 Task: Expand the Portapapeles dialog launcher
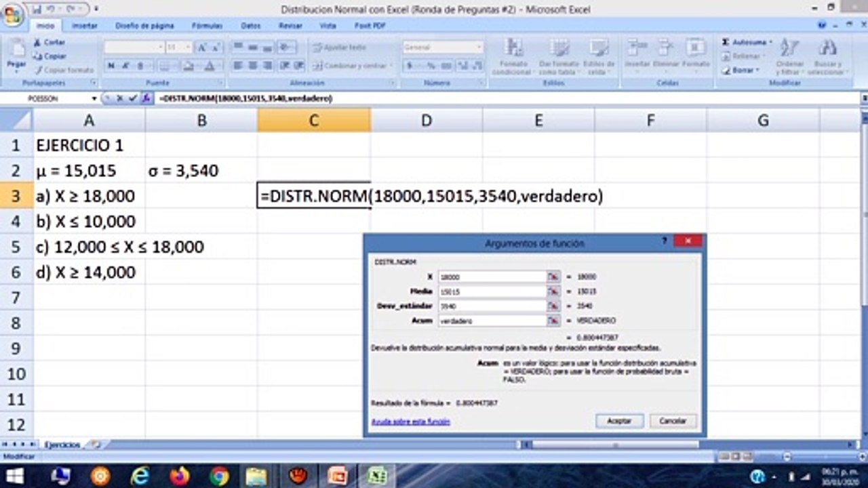pyautogui.click(x=93, y=83)
